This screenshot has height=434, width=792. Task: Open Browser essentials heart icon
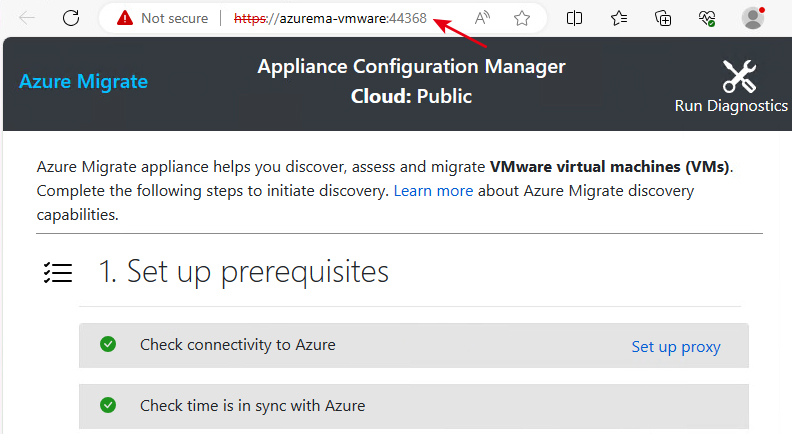(707, 18)
